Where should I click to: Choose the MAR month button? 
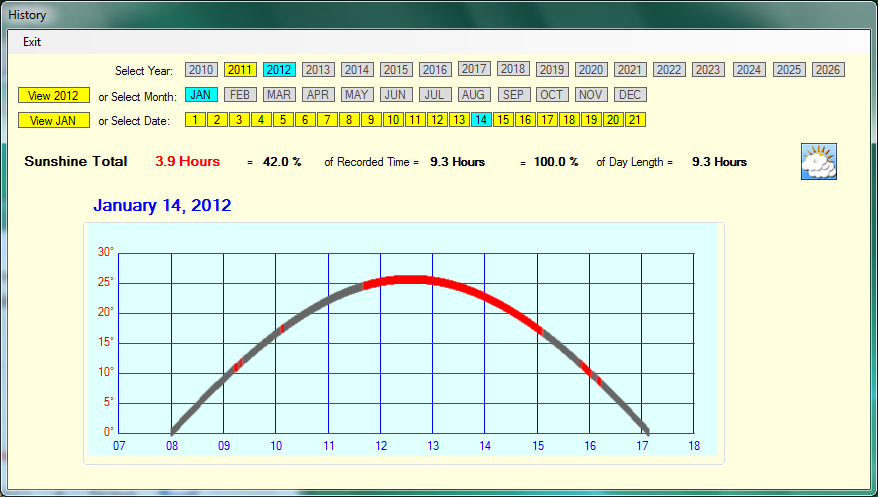[279, 95]
